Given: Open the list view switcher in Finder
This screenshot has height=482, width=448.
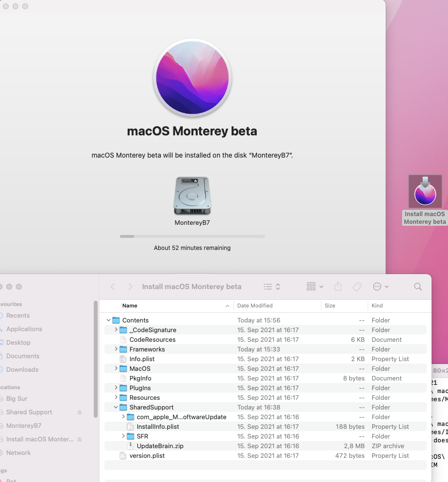Looking at the screenshot, I should (272, 287).
